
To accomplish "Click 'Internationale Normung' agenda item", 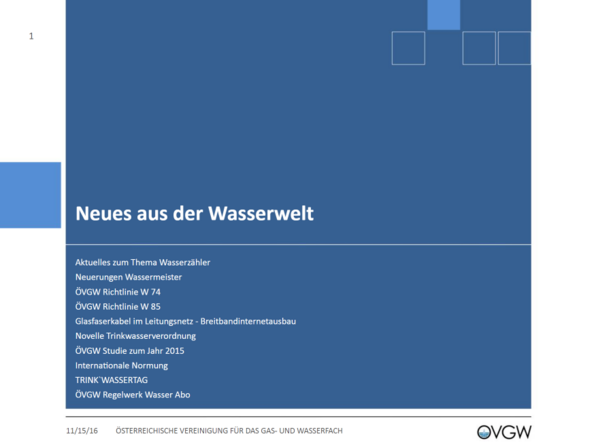I will click(122, 366).
